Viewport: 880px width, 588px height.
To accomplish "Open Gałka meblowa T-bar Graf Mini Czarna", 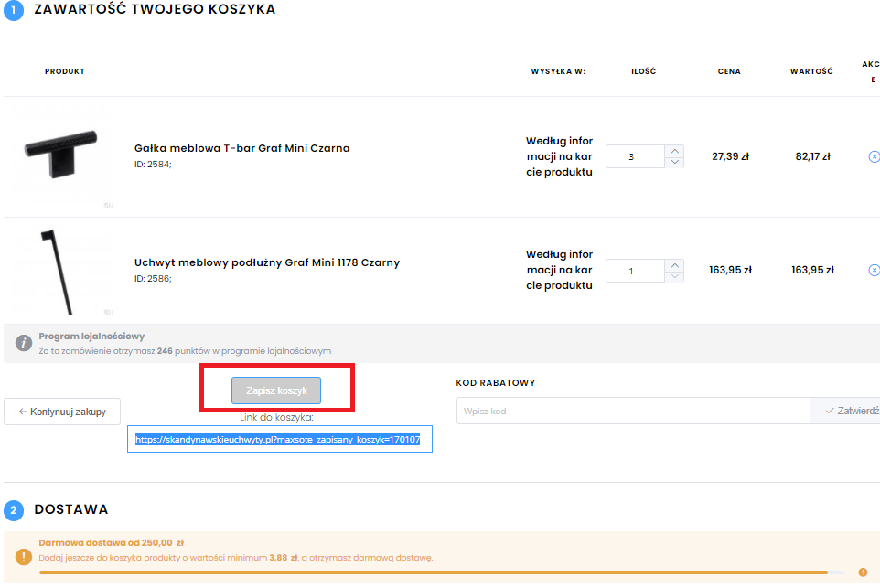I will click(241, 148).
